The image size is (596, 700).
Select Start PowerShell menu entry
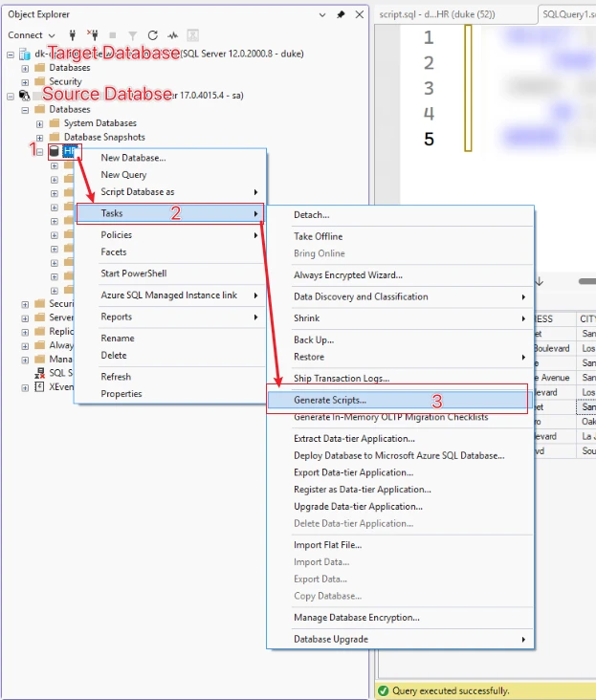point(169,273)
